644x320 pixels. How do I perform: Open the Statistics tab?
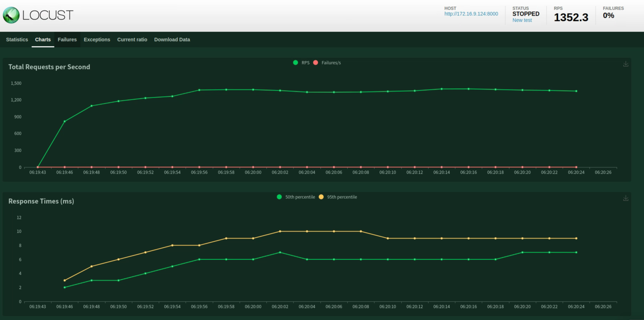pyautogui.click(x=17, y=40)
